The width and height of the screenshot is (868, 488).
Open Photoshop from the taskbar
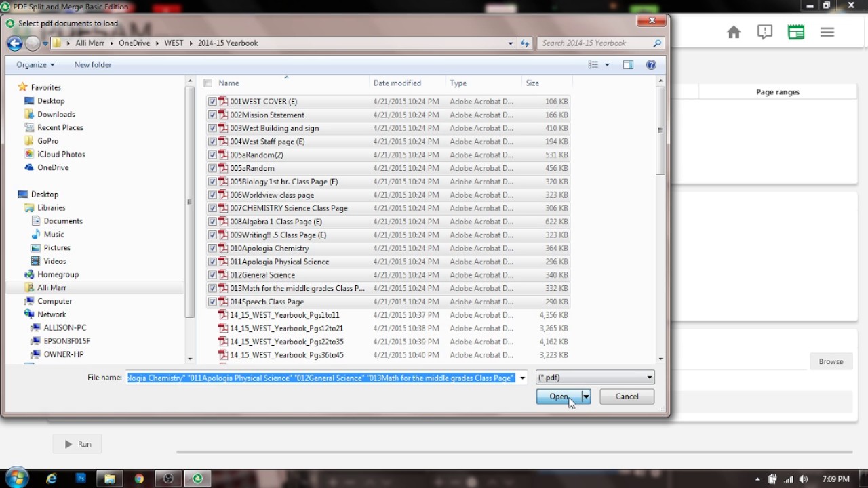pos(81,479)
